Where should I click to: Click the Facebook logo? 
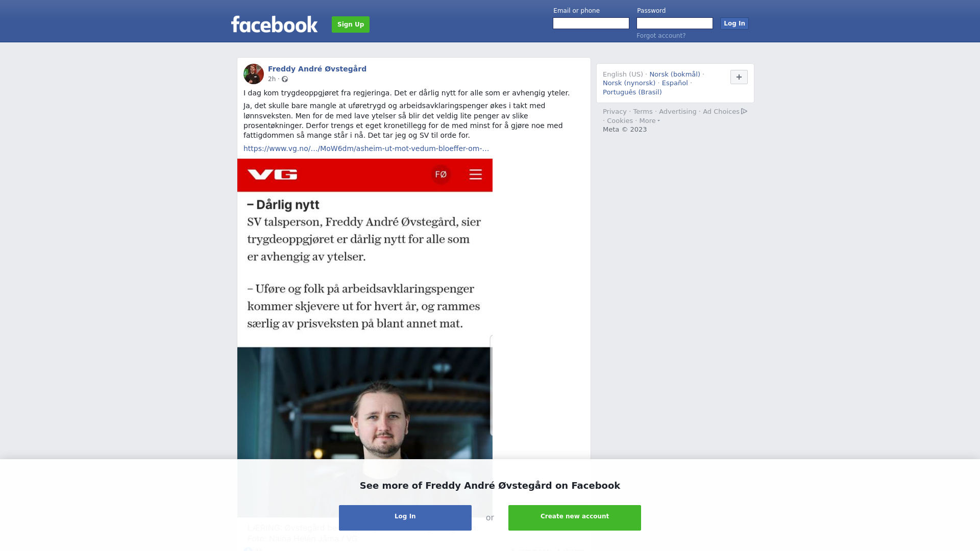[274, 24]
